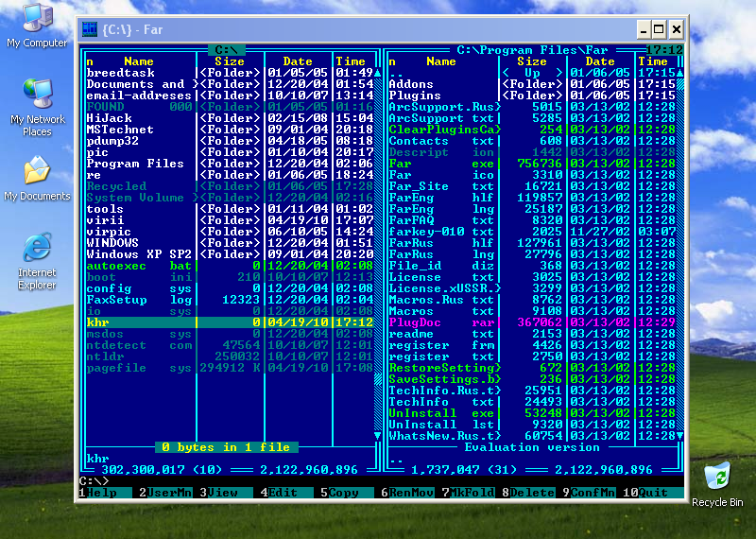Select FarEng hlf file
The image size is (756, 539).
point(532,198)
